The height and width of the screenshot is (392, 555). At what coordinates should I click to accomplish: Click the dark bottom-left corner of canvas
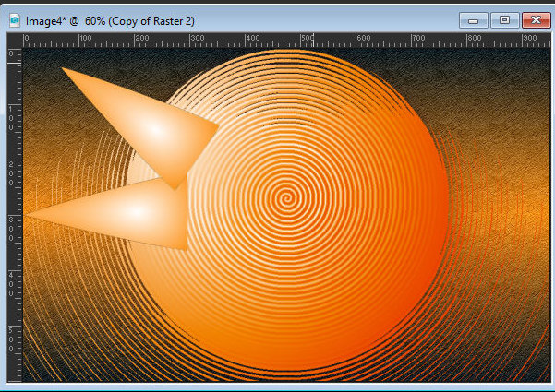[42, 364]
